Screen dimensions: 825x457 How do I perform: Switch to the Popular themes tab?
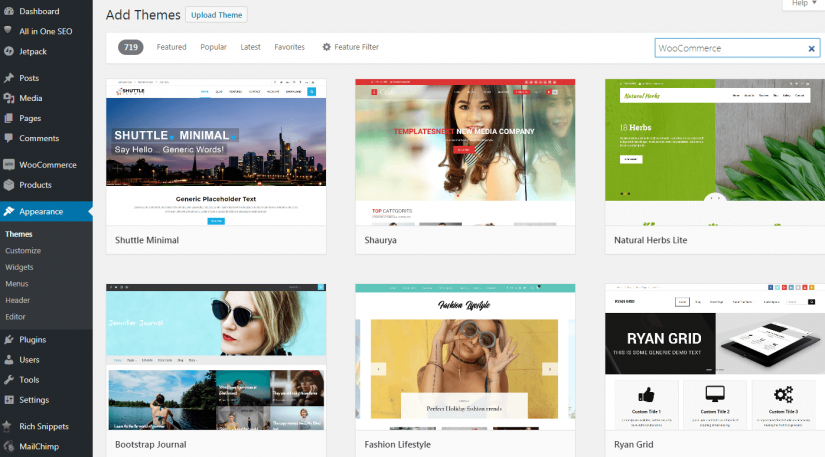pos(213,47)
